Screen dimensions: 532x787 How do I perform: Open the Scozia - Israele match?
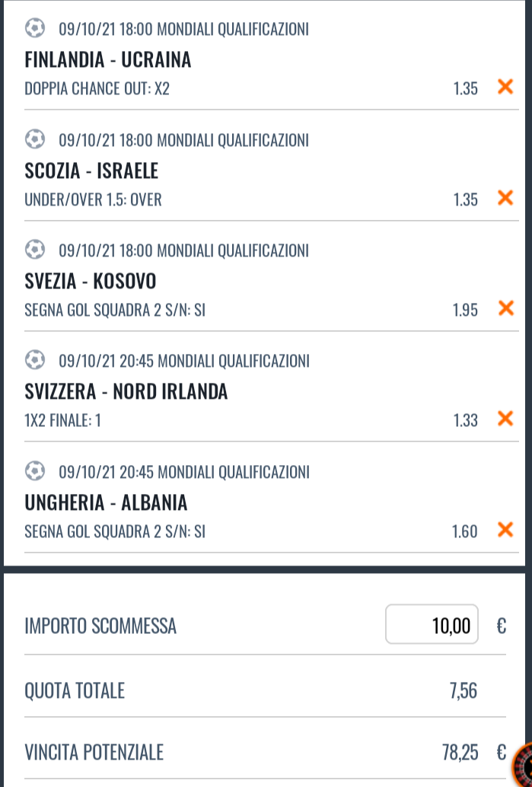coord(91,170)
